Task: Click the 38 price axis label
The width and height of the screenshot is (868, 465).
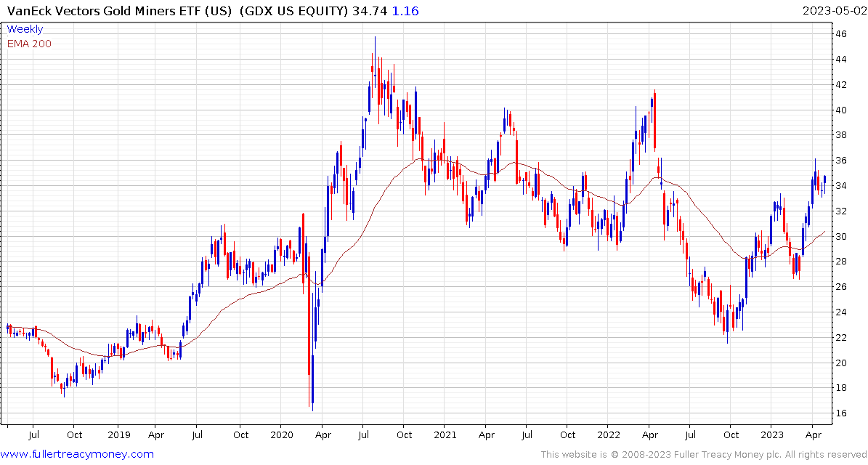Action: coord(841,135)
